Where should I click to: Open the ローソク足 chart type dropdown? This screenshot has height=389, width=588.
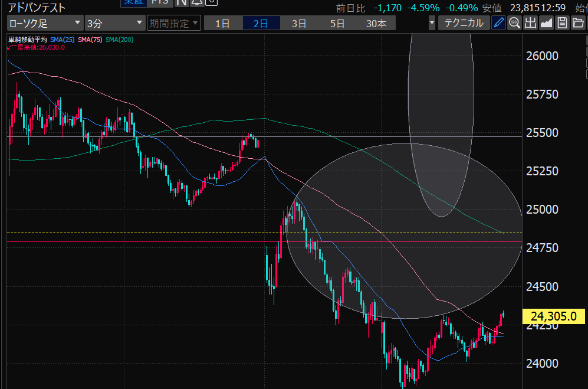(45, 24)
